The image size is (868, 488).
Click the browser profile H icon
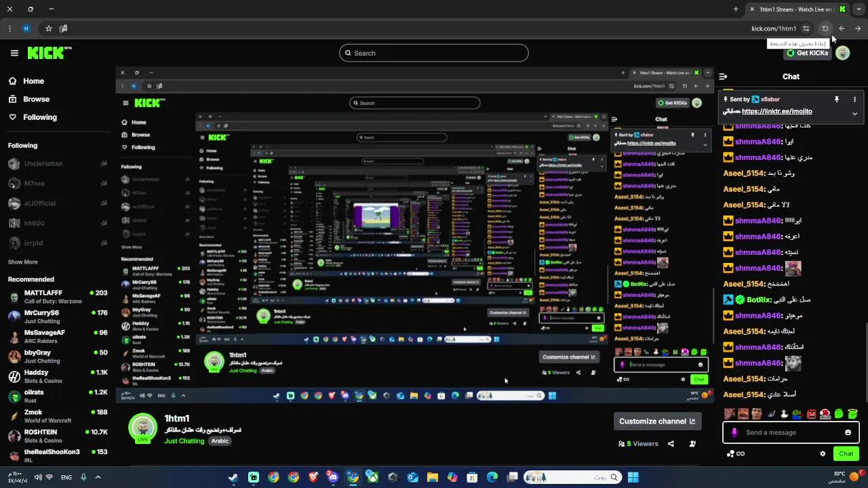pos(26,28)
